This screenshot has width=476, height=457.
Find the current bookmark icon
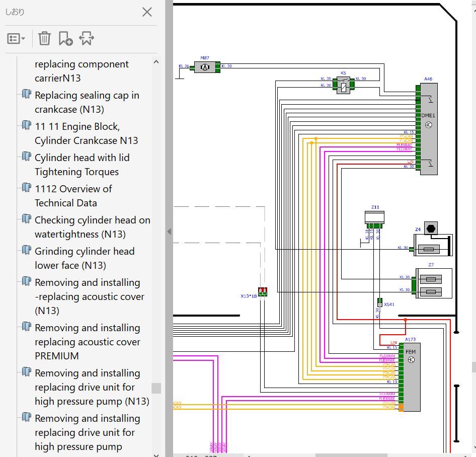coord(87,39)
